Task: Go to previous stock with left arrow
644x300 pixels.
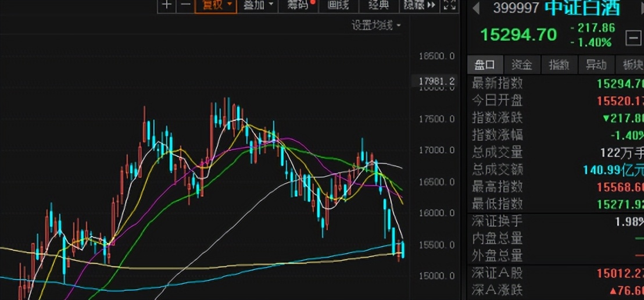Action: (476, 8)
